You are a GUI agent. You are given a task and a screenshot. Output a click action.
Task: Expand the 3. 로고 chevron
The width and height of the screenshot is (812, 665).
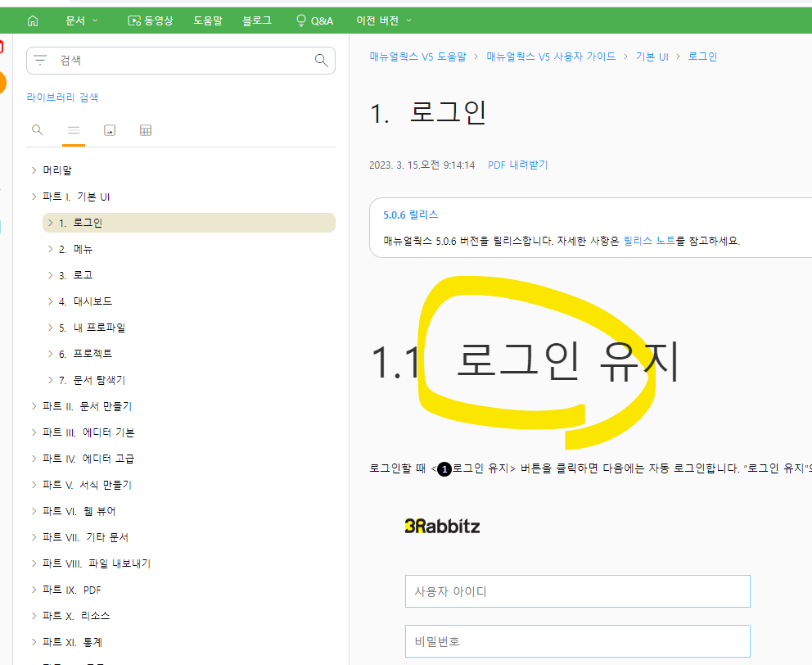point(50,274)
